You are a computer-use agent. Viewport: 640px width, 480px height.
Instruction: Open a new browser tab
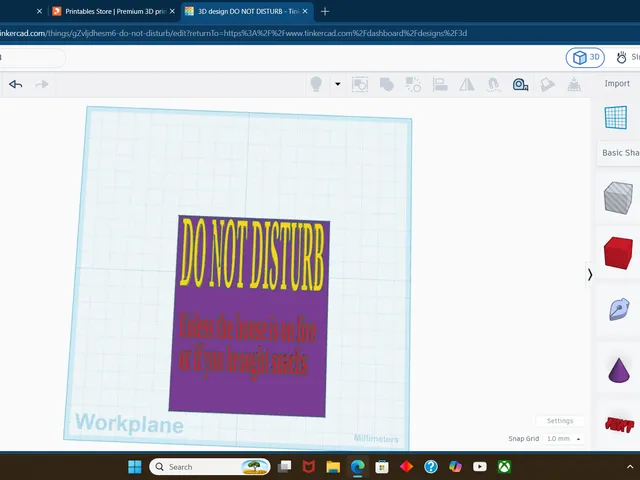coord(325,11)
